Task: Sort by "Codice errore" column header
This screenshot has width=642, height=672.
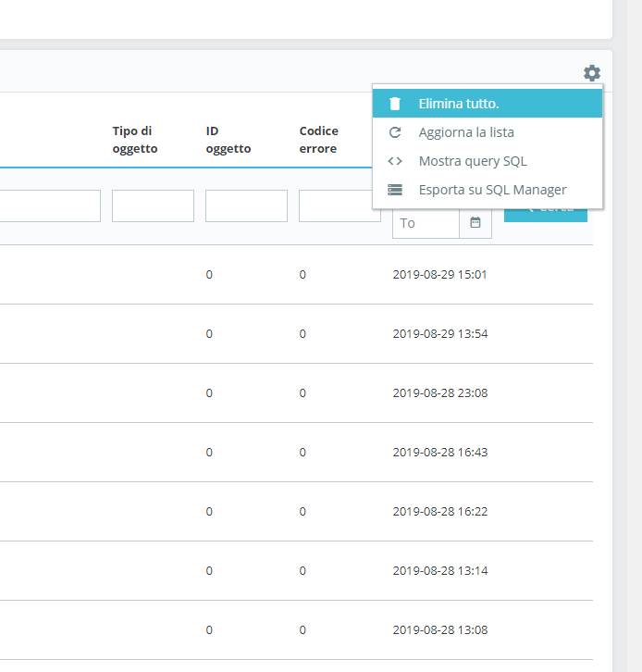Action: [x=318, y=140]
